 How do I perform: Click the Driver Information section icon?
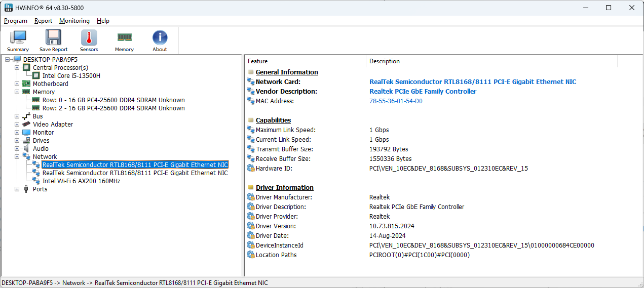pos(250,187)
